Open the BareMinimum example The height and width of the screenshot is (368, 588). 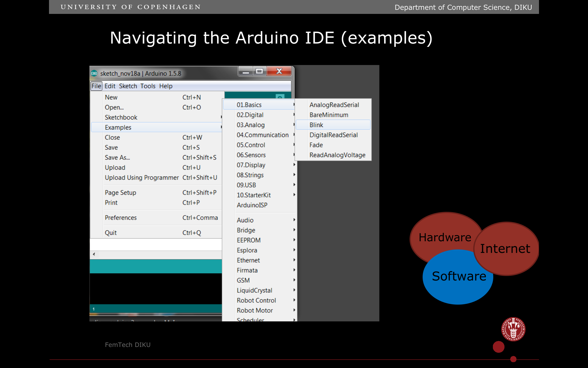333,115
